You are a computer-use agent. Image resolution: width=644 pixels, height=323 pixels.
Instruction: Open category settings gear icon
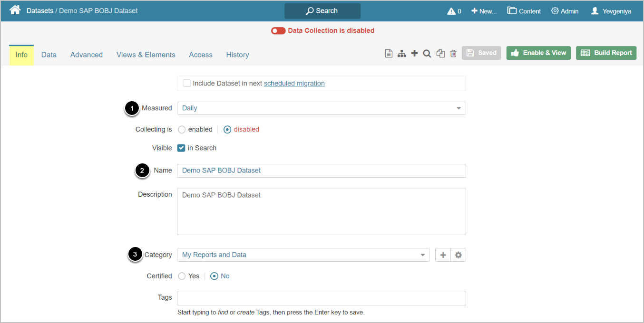point(458,255)
